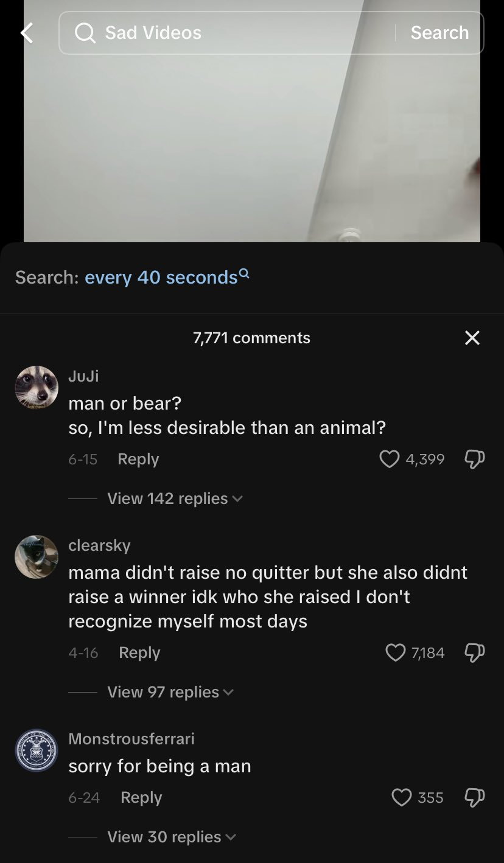Screen dimensions: 504x863
Task: Tap the back arrow icon
Action: coord(27,33)
